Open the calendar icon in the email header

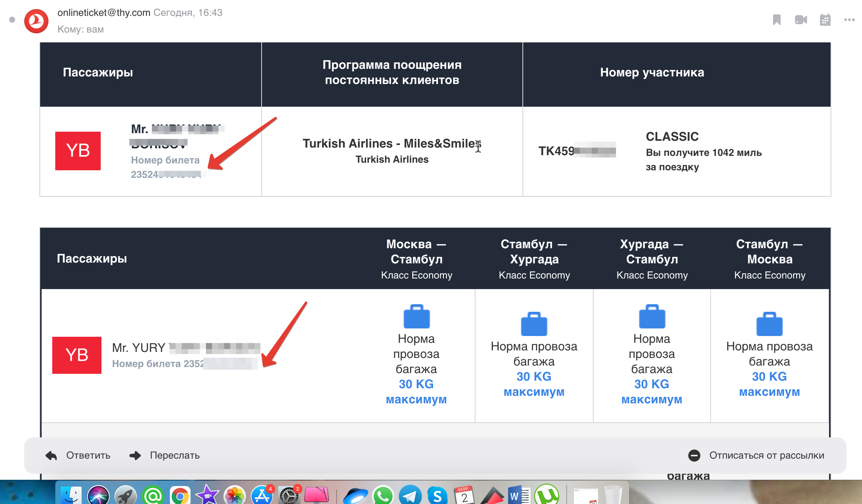(x=825, y=20)
